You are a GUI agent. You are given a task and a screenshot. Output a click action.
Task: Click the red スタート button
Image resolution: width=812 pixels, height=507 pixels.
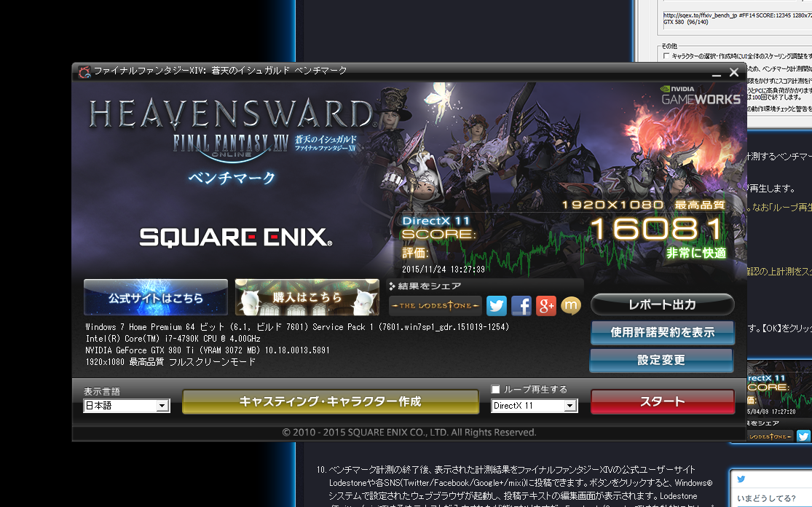coord(662,401)
